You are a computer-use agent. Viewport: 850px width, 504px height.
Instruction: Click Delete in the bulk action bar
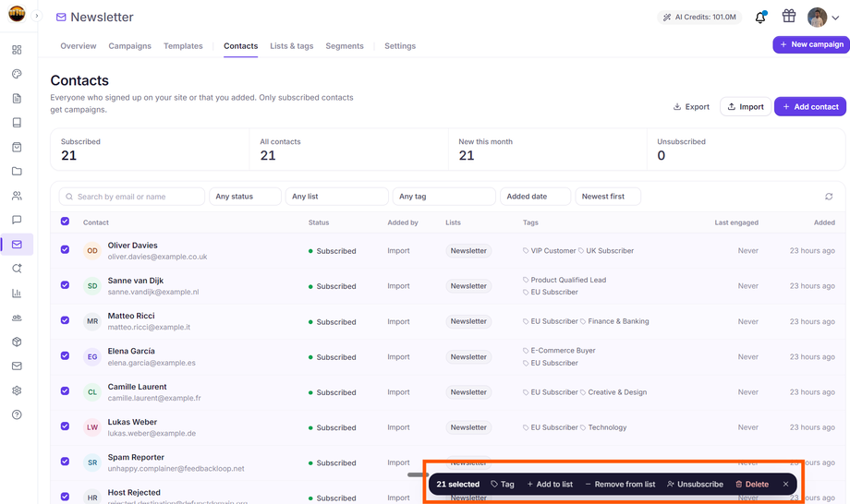752,484
